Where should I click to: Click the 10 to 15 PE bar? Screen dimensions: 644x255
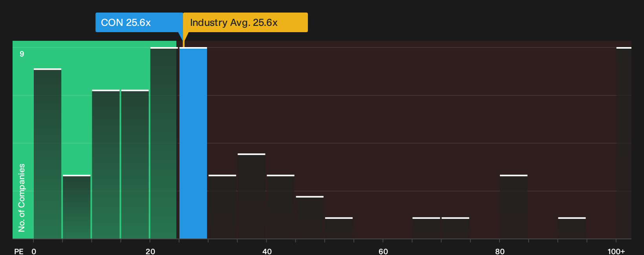pyautogui.click(x=106, y=164)
